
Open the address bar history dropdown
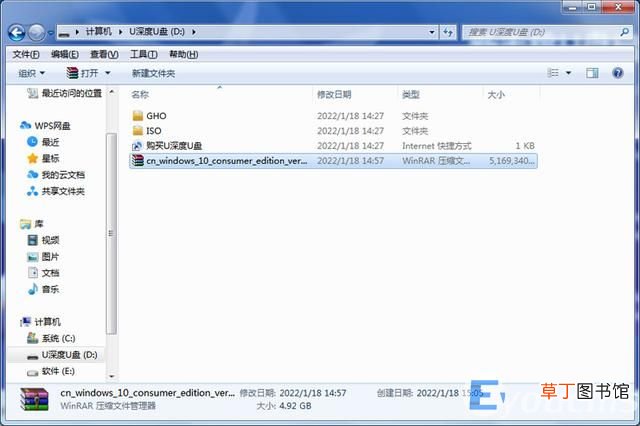pos(431,32)
